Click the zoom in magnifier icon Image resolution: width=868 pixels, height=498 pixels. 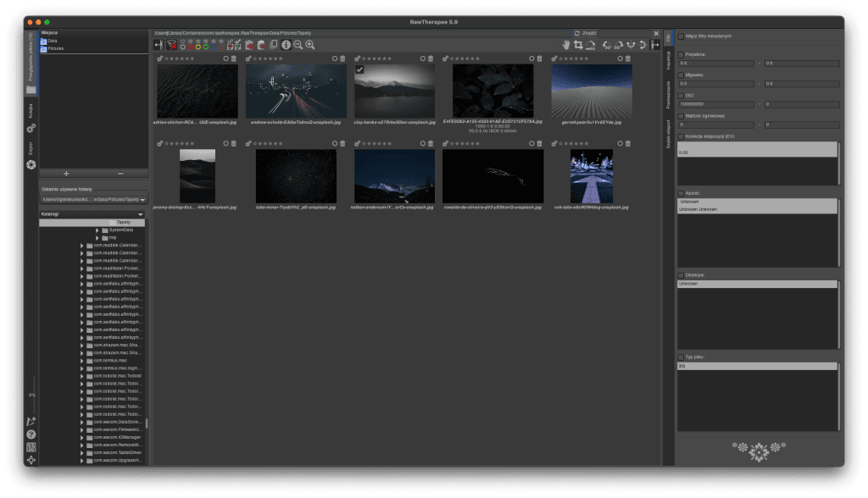tap(310, 44)
